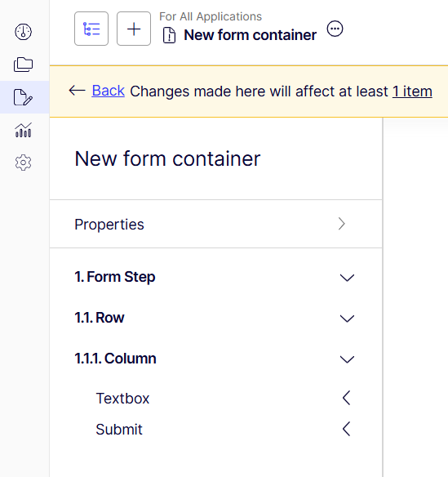Screen dimensions: 448x477
Task: Open the folders icon in sidebar
Action: (23, 65)
